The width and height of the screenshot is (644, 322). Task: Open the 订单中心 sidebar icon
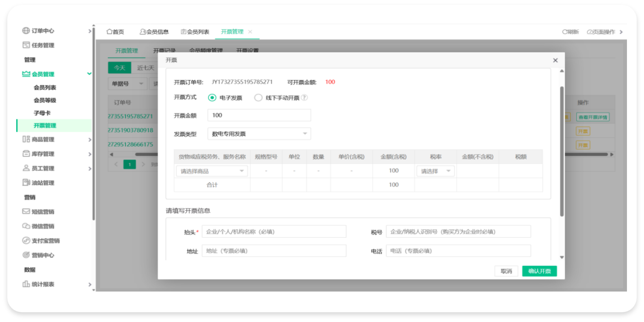(x=26, y=31)
